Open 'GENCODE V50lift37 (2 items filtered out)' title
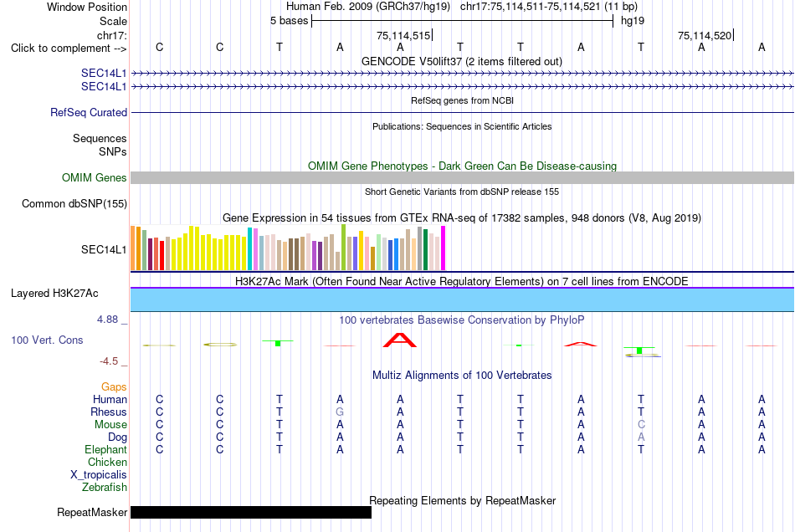 coord(462,61)
